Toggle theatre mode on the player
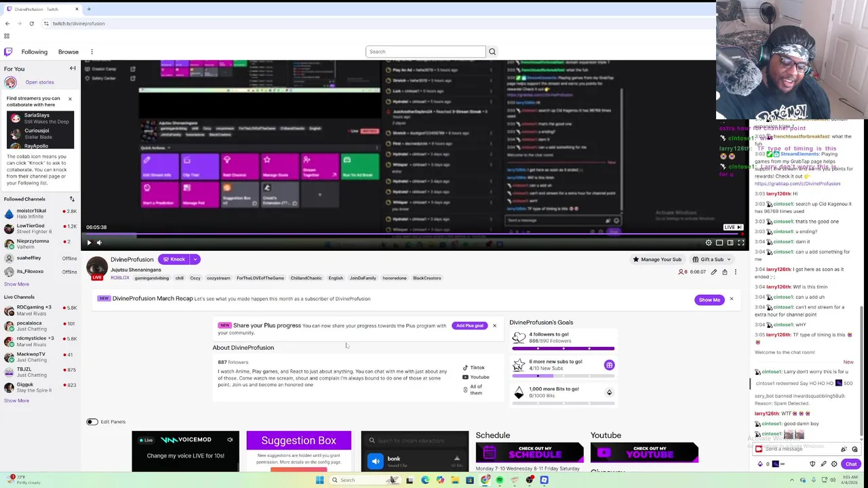This screenshot has height=488, width=868. point(730,243)
